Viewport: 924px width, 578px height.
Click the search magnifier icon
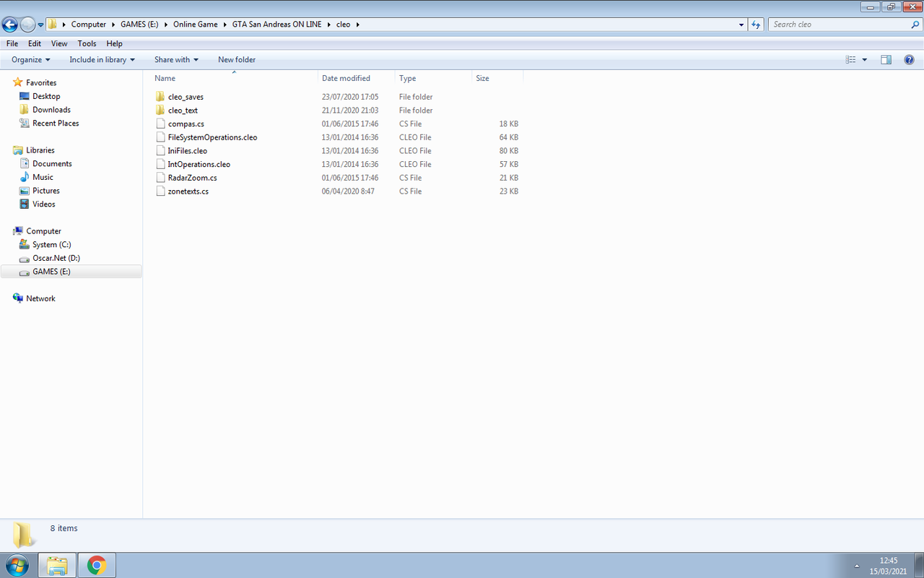coord(915,25)
